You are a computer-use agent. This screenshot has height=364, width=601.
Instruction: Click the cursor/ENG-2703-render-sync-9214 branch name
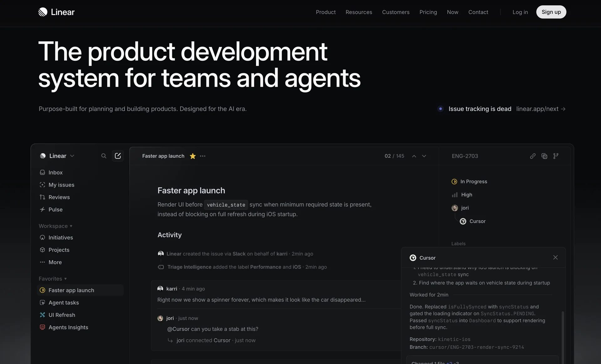476,347
